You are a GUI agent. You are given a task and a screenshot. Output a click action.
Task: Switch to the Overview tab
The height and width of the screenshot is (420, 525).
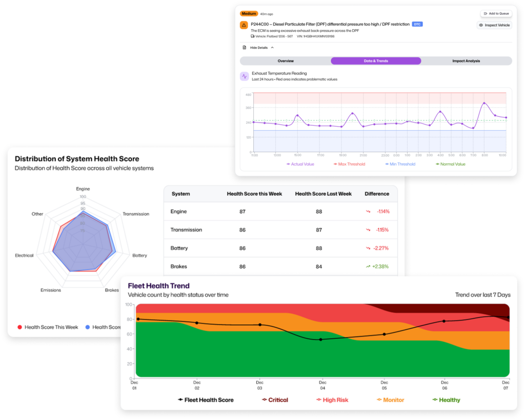[x=286, y=61]
